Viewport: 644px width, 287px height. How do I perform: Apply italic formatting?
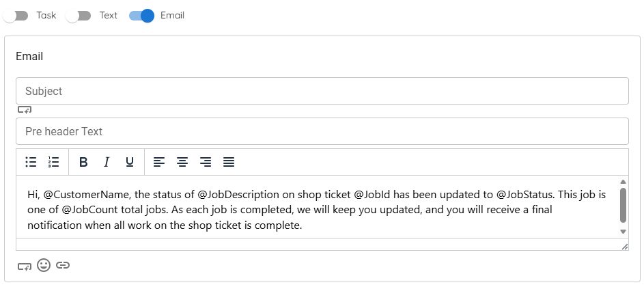[x=107, y=162]
